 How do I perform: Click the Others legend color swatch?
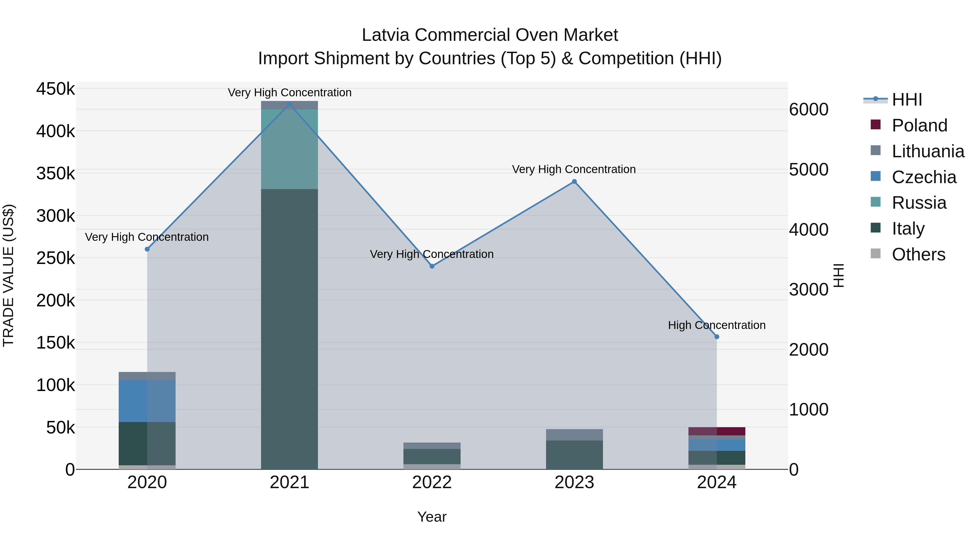(x=875, y=254)
